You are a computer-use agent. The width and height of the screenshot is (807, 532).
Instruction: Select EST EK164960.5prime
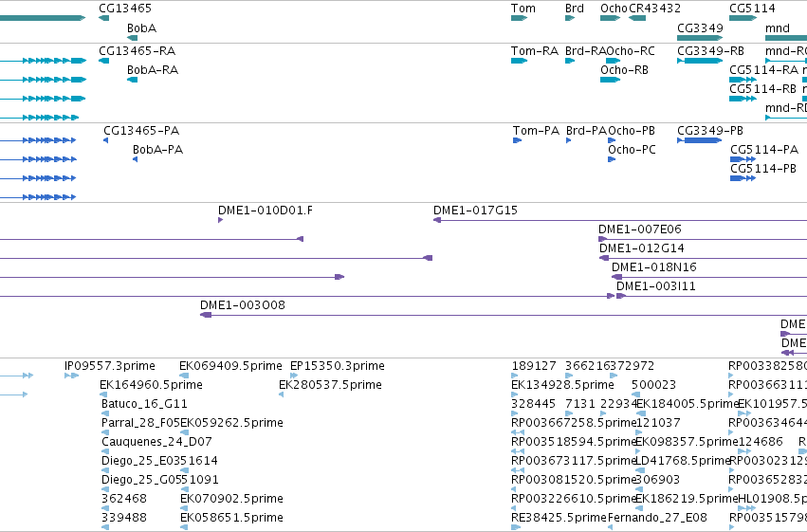103,394
